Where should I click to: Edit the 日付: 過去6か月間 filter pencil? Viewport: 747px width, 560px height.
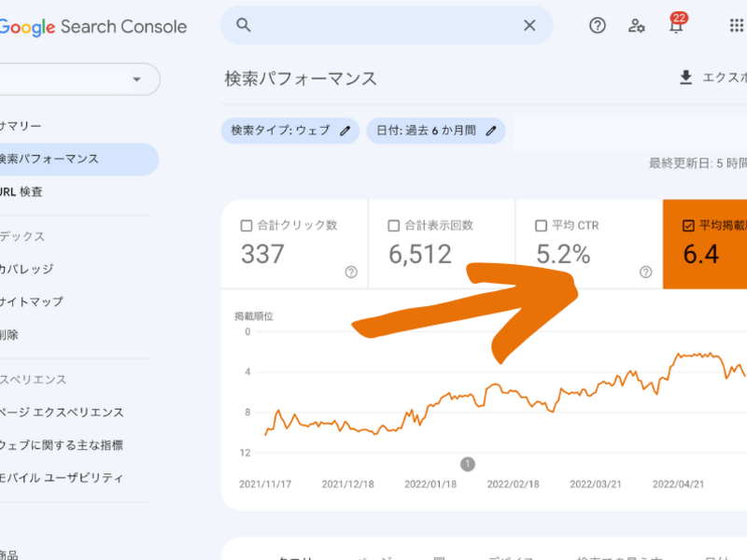[489, 131]
